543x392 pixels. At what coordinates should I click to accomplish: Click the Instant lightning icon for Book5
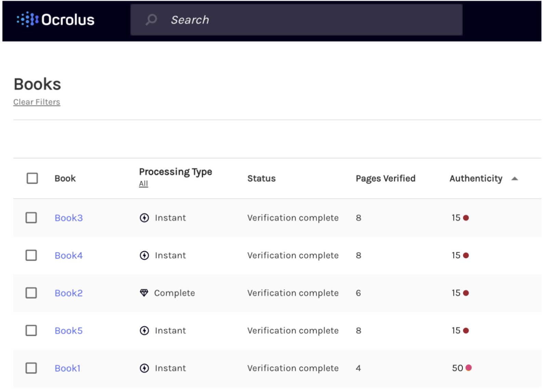(144, 331)
